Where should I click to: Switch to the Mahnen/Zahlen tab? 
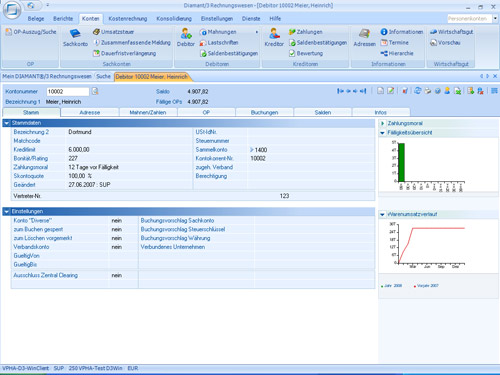tap(148, 112)
